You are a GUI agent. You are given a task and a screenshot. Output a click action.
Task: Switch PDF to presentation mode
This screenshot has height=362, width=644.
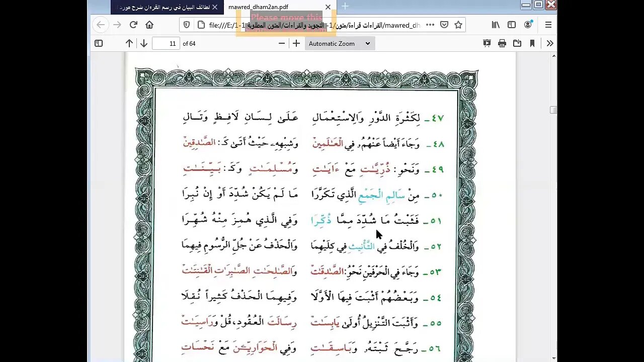tap(487, 44)
